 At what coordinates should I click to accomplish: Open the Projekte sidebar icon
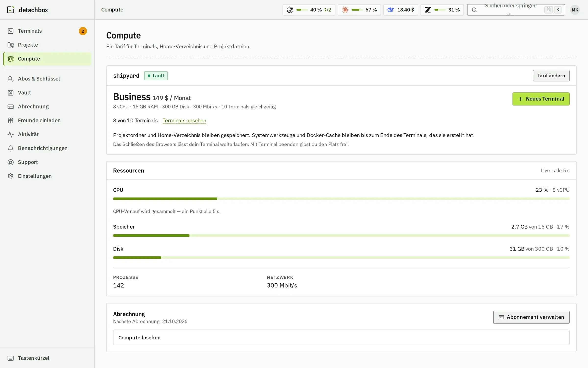tap(11, 45)
